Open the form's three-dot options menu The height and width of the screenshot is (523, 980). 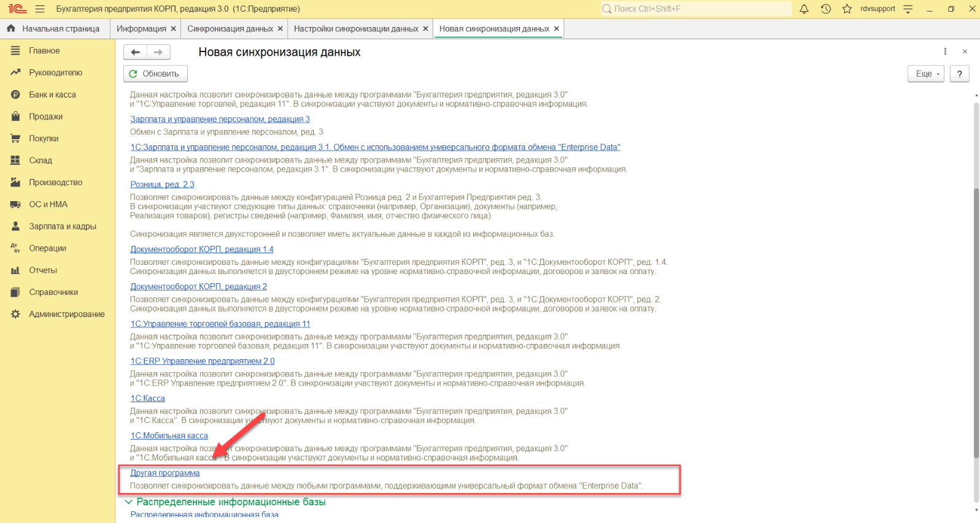click(945, 52)
